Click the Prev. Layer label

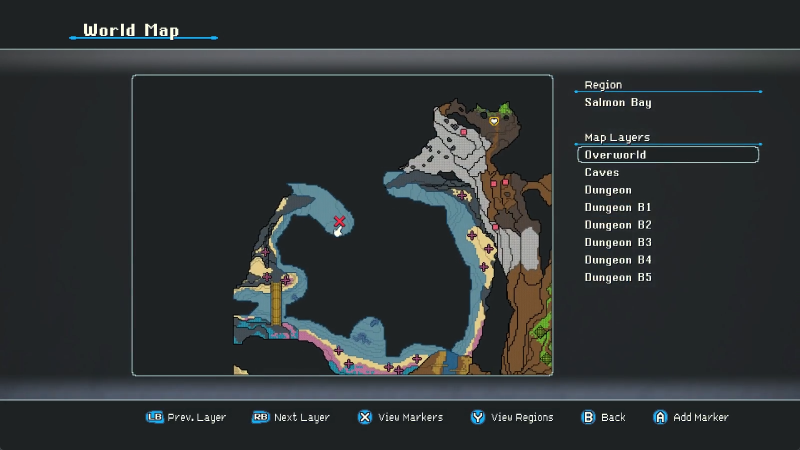click(196, 417)
